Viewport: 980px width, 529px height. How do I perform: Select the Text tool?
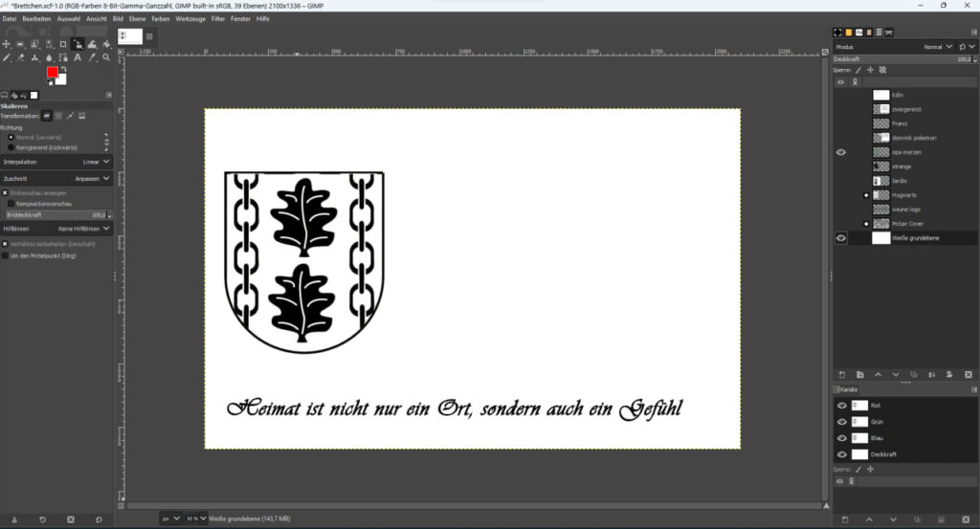[78, 57]
